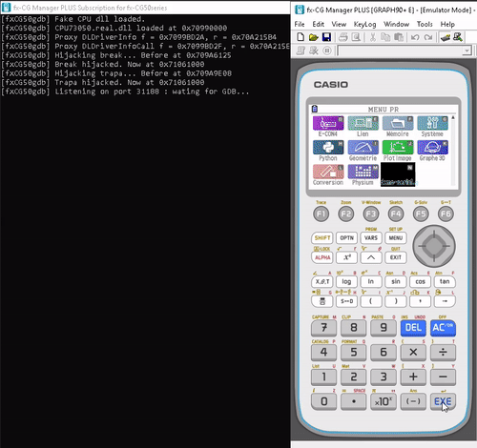The width and height of the screenshot is (477, 448).
Task: Open the Conversion app icon
Action: pos(328,172)
